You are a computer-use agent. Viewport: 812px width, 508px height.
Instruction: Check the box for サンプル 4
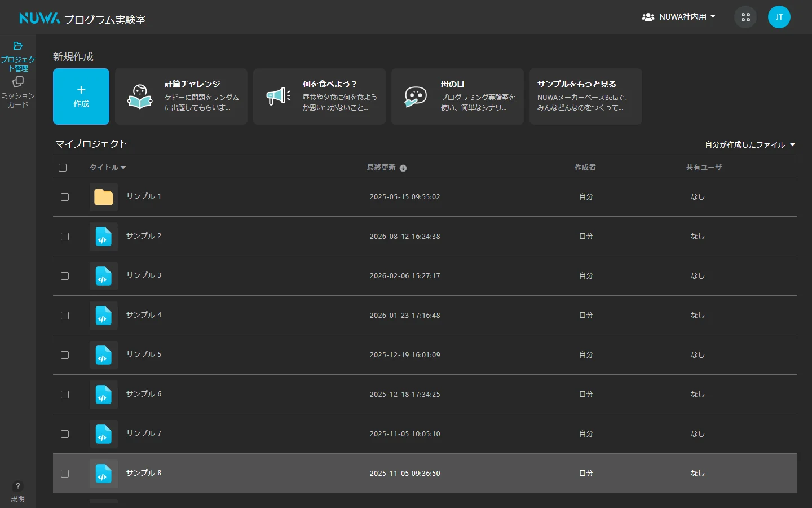point(65,316)
